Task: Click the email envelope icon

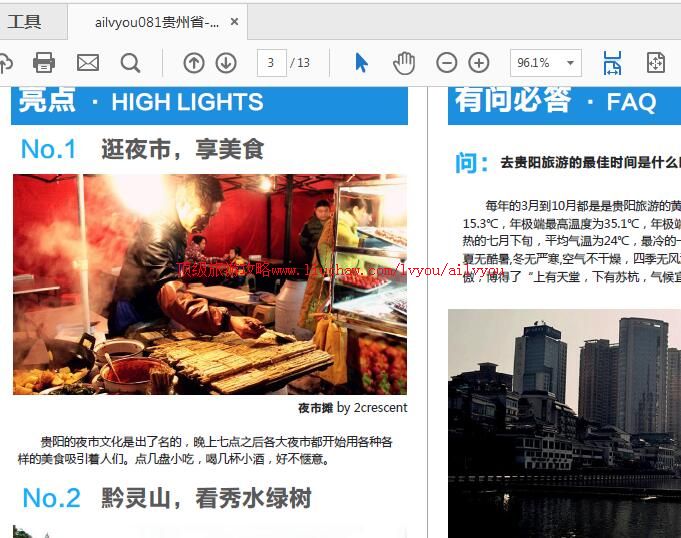Action: [88, 63]
